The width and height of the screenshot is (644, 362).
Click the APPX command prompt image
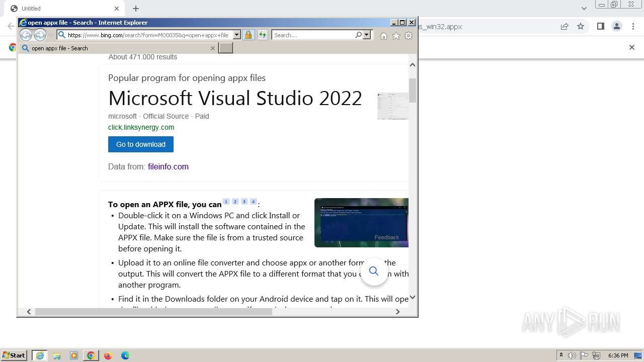[361, 223]
